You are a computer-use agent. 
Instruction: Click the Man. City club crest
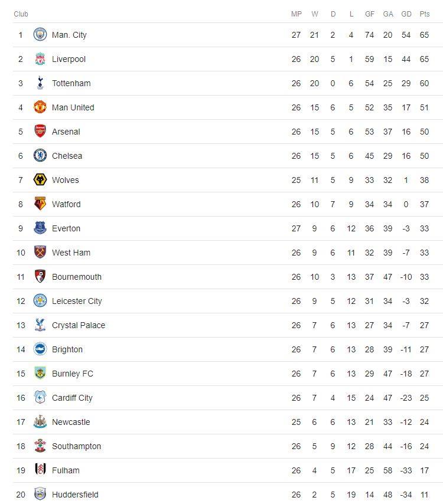(x=40, y=35)
